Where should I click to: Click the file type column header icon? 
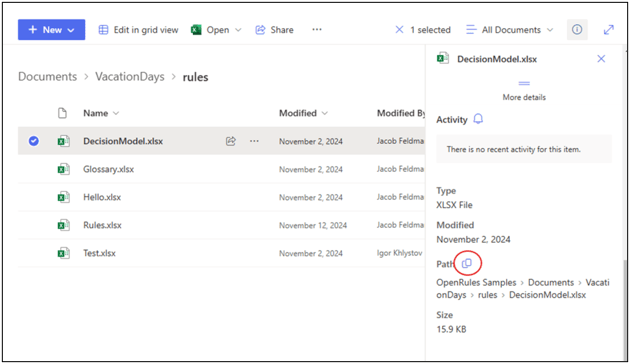[62, 113]
